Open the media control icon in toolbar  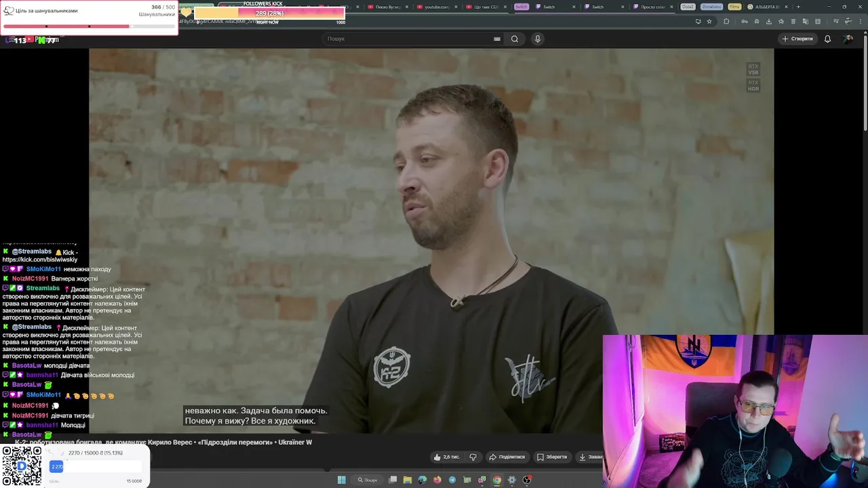[836, 21]
